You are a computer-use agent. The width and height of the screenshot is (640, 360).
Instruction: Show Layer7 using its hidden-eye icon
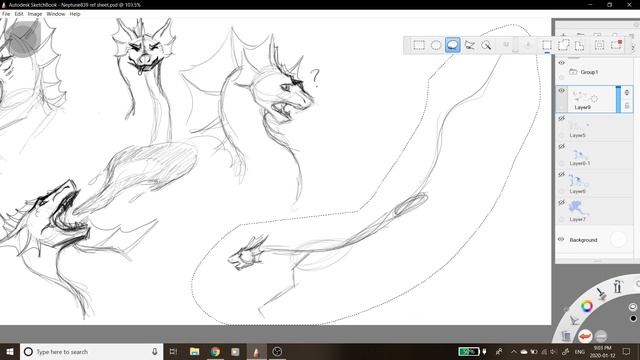[x=562, y=203]
